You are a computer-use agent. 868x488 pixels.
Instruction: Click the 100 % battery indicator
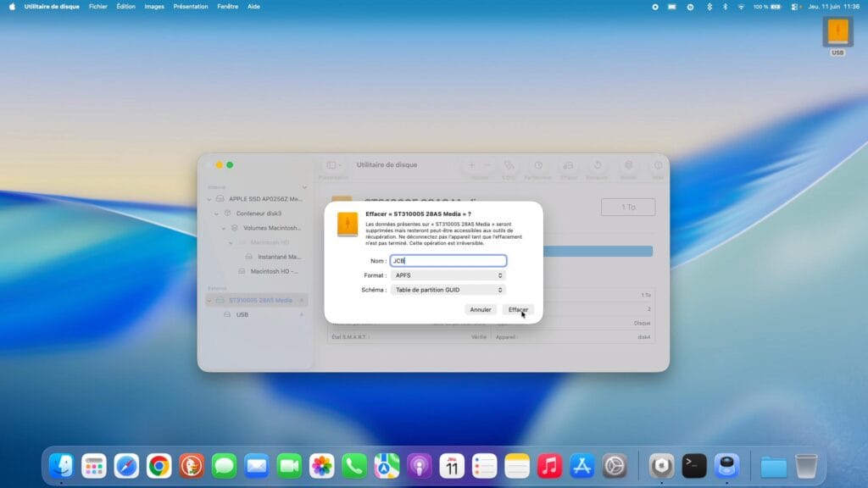pos(766,7)
